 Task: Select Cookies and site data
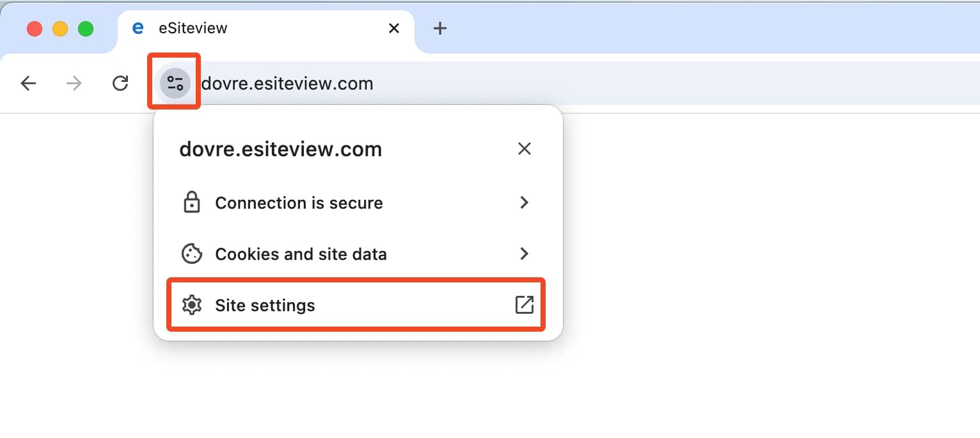[x=301, y=254]
